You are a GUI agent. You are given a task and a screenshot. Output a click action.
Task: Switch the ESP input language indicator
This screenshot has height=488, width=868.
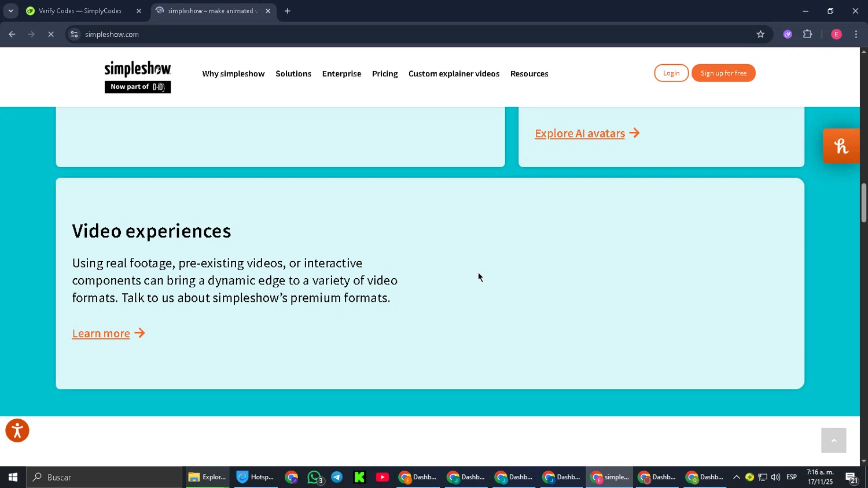[x=792, y=477]
